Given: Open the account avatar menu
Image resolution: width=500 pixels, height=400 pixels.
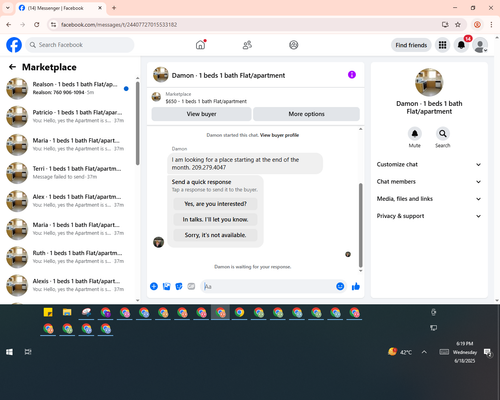Looking at the screenshot, I should coord(480,46).
